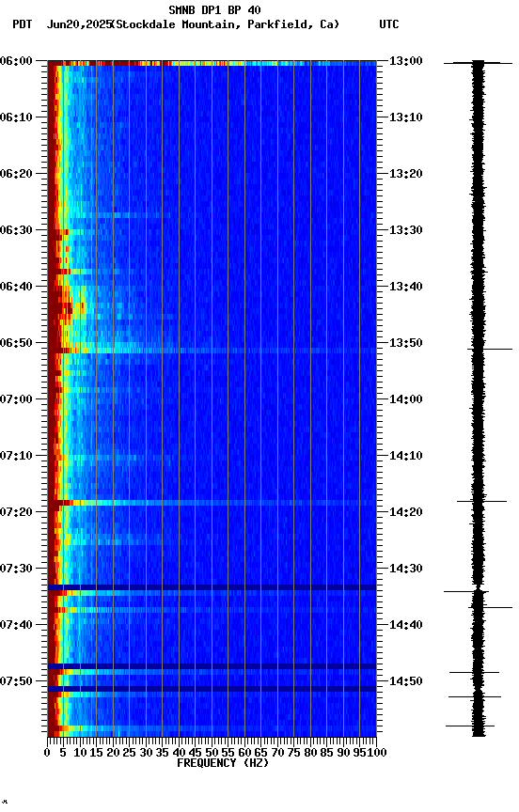Image resolution: width=519 pixels, height=812 pixels.
Task: Click the '07:40' PDT time label
Action: [x=16, y=626]
